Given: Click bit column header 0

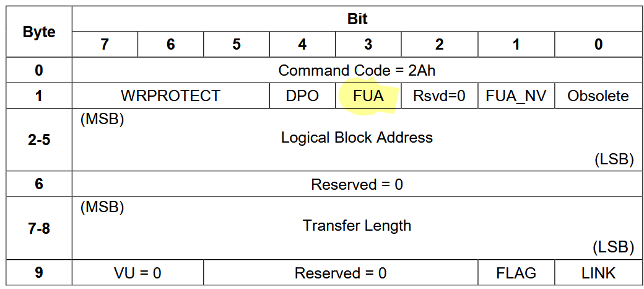Looking at the screenshot, I should coord(598,45).
